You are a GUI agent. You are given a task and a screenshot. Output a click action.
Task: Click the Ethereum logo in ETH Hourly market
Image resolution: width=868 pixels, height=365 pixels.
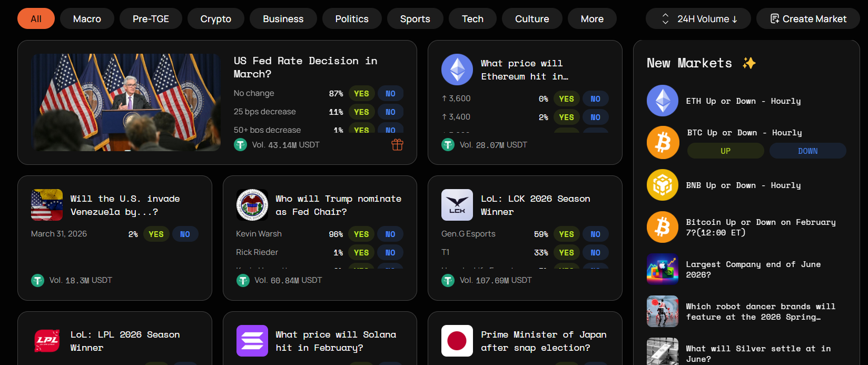(x=662, y=101)
